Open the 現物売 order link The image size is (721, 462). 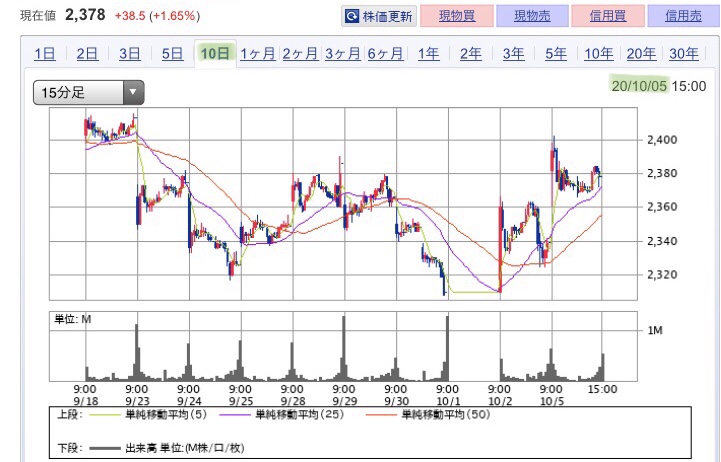tap(532, 16)
